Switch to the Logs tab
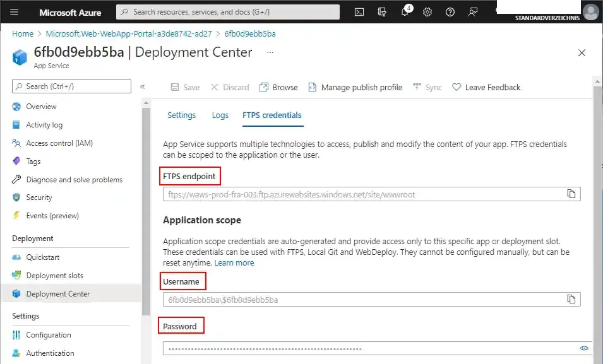Screen dimensions: 603x364 220,115
